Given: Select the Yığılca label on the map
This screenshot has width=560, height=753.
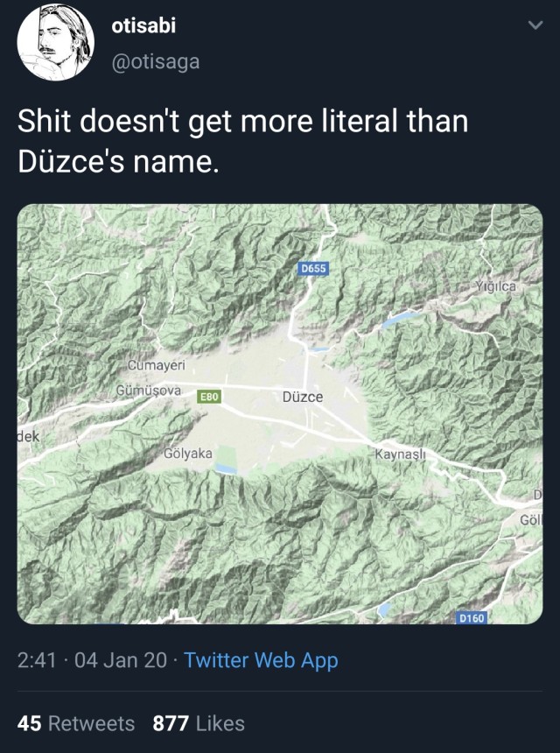Looking at the screenshot, I should [496, 286].
